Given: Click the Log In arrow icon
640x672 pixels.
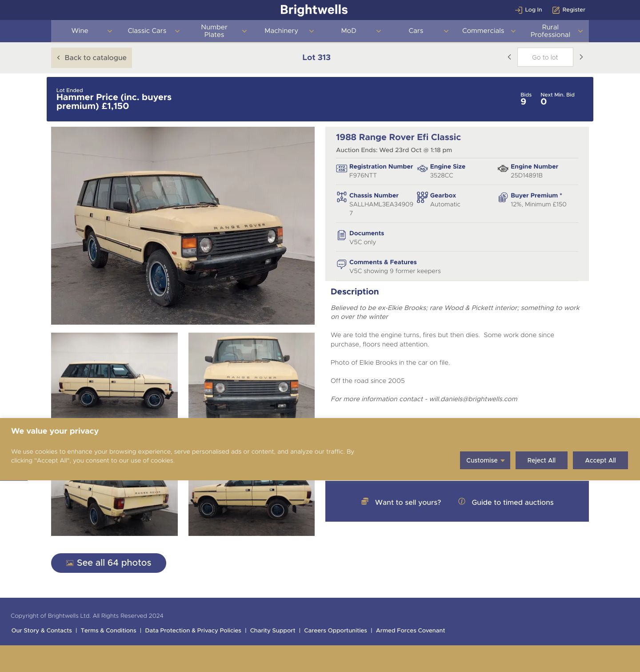Looking at the screenshot, I should point(518,10).
